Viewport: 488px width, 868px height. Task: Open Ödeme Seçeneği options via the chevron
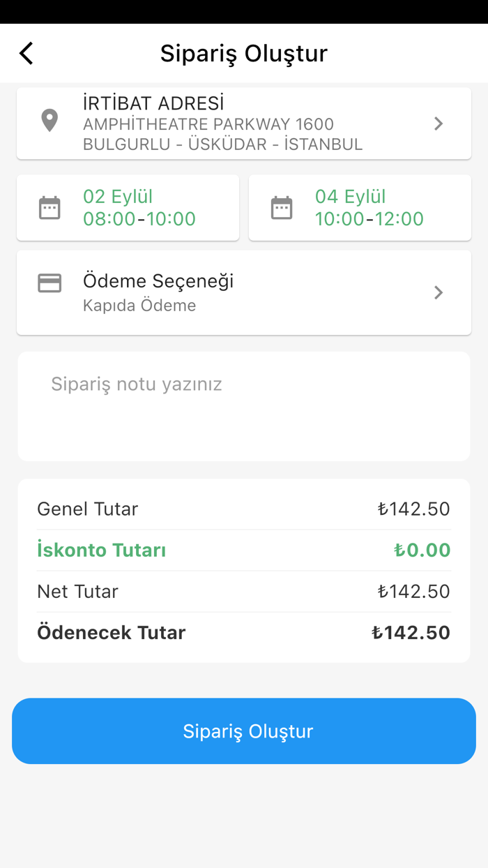pos(439,292)
